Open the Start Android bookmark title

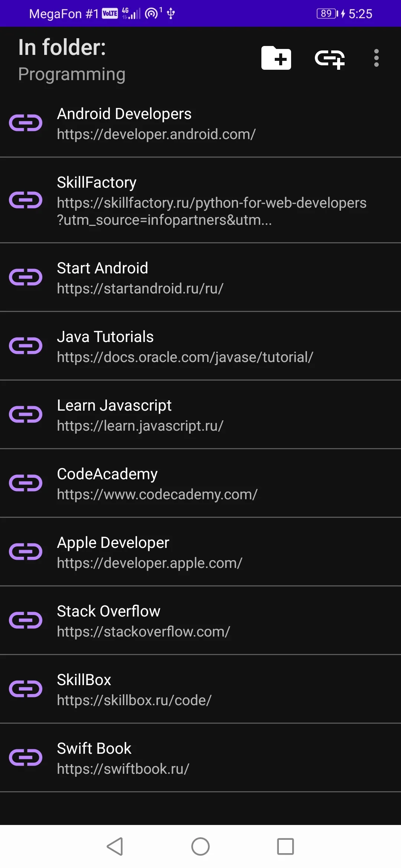point(102,268)
